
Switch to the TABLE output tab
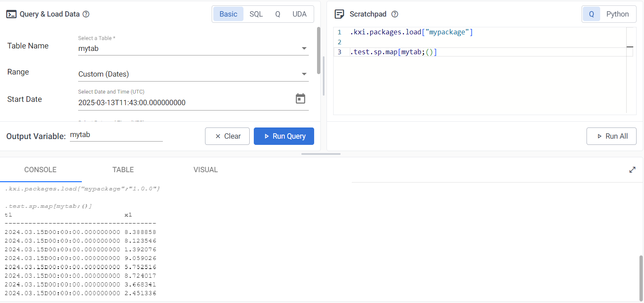coord(123,170)
